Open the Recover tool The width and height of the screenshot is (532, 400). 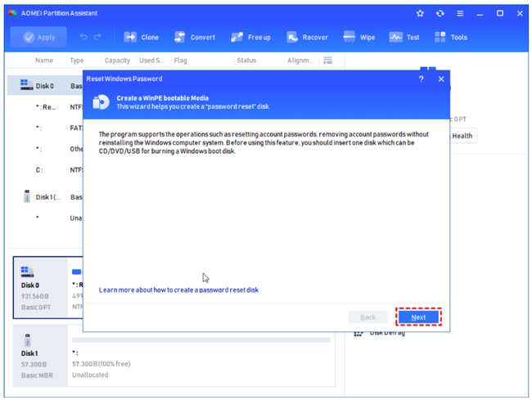[308, 37]
